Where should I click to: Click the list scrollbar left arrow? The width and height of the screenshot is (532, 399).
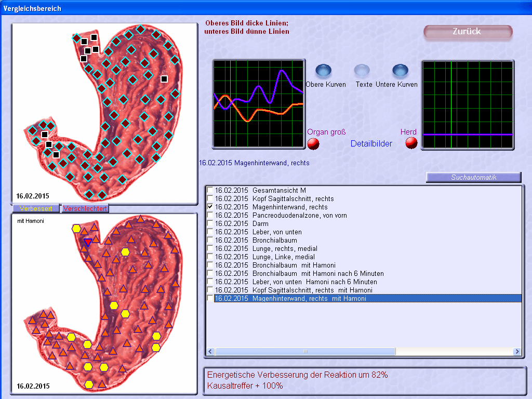210,352
